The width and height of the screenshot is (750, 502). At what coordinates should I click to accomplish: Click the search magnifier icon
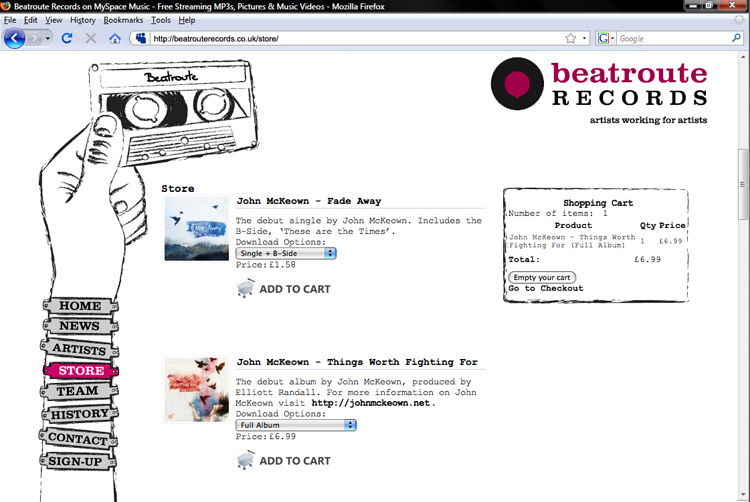tap(736, 38)
